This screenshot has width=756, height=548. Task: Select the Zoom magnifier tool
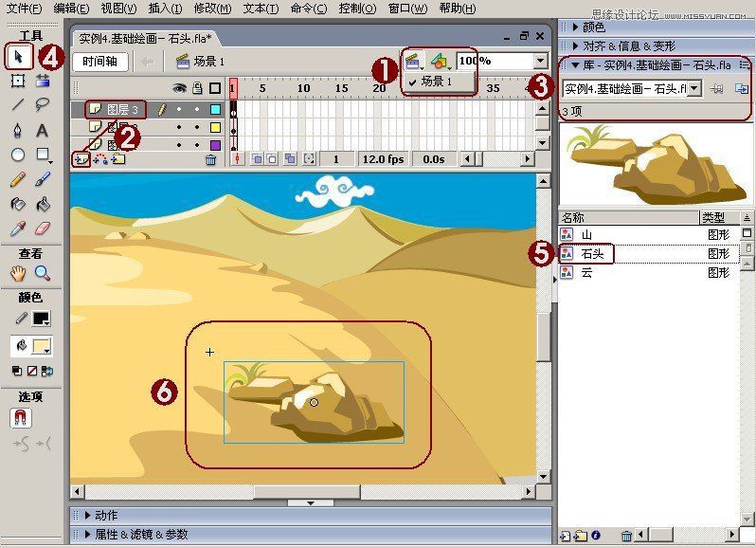point(43,273)
